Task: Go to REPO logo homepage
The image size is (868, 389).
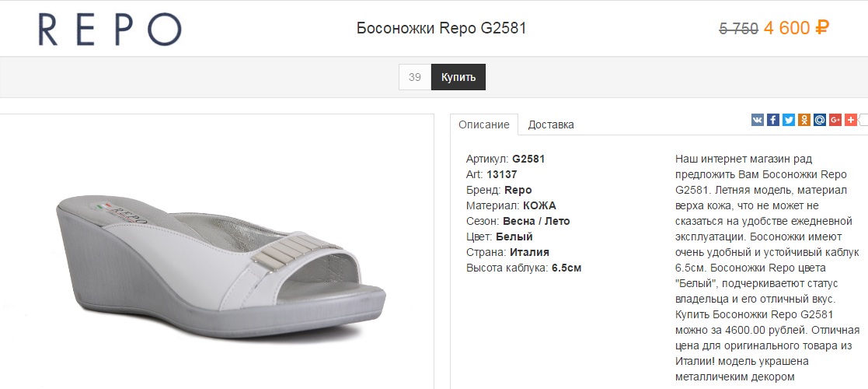Action: click(110, 30)
